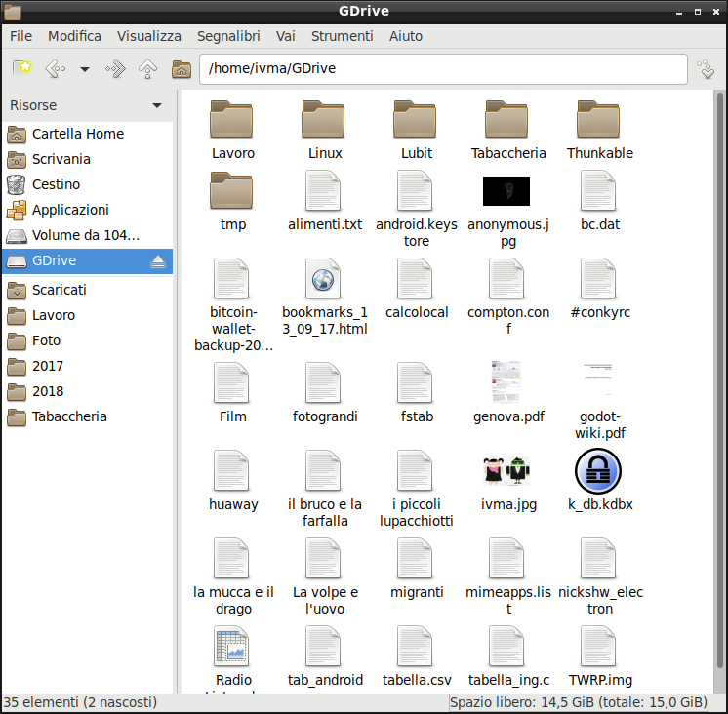Select the anonymous.jpg thumbnail

506,191
